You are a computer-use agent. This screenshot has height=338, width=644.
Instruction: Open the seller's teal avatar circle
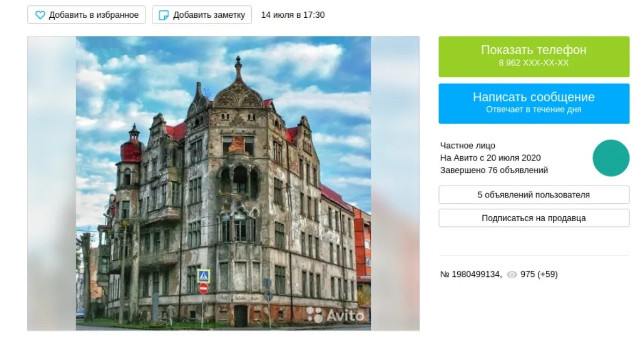click(x=611, y=158)
